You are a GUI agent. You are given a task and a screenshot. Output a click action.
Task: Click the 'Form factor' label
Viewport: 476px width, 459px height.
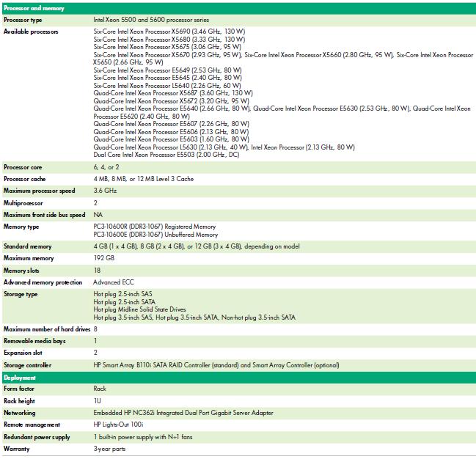[x=19, y=389]
